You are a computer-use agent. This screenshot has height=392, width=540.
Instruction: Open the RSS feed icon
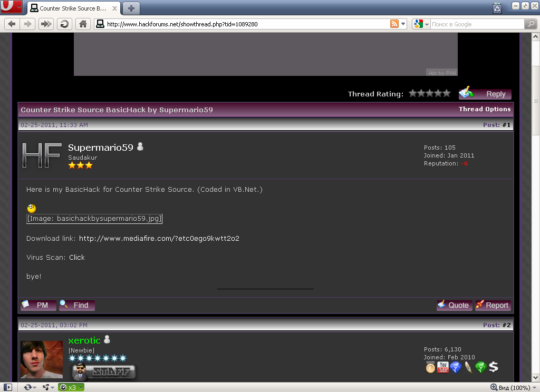pyautogui.click(x=394, y=24)
